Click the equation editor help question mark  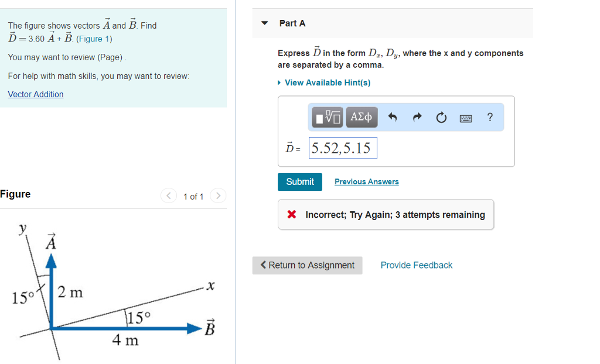tap(490, 118)
